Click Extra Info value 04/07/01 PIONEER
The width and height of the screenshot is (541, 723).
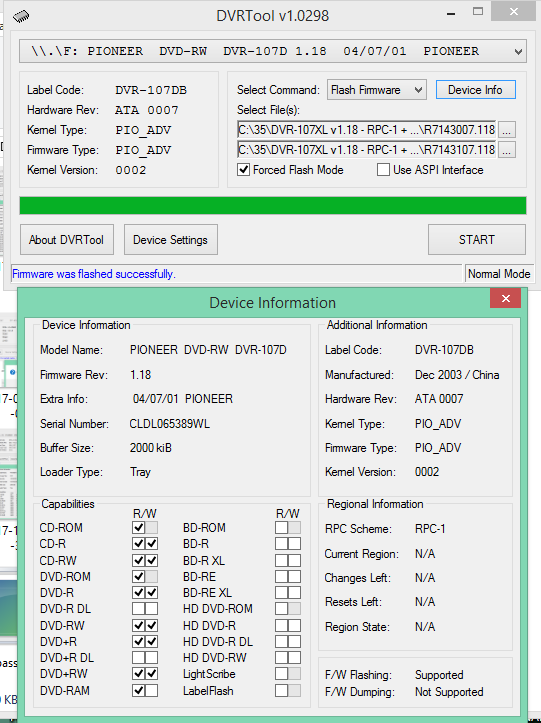click(183, 399)
